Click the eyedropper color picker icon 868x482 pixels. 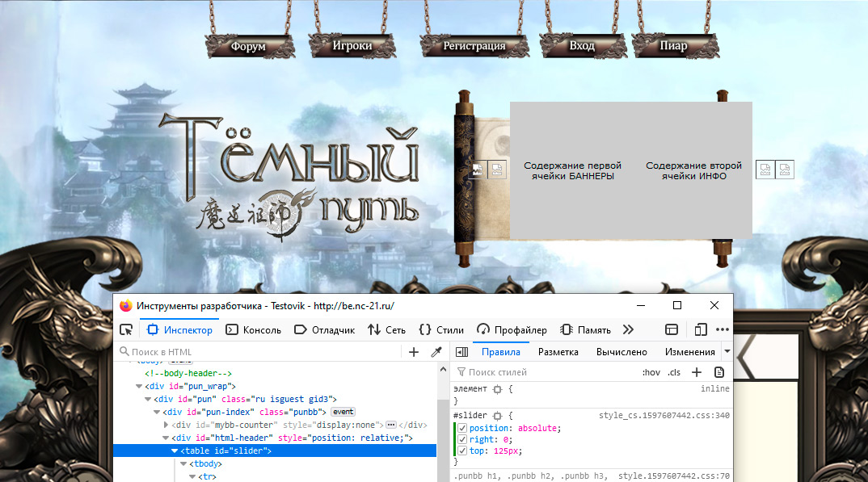pyautogui.click(x=436, y=352)
